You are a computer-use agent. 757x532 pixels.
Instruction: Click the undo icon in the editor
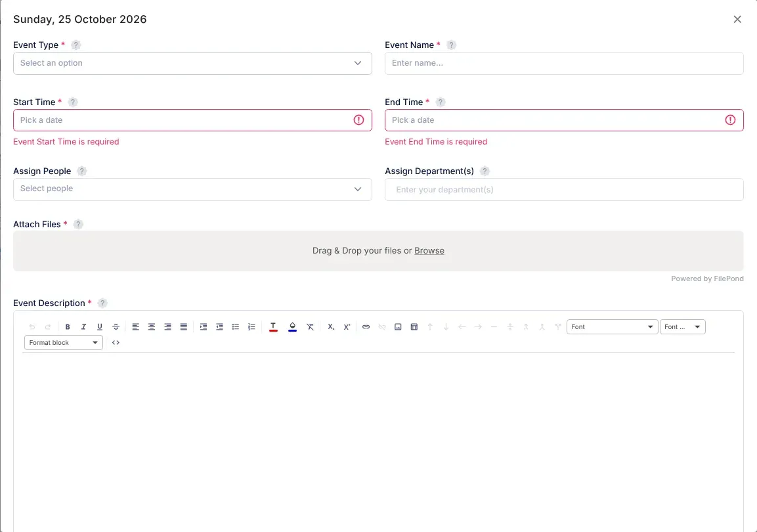click(32, 327)
